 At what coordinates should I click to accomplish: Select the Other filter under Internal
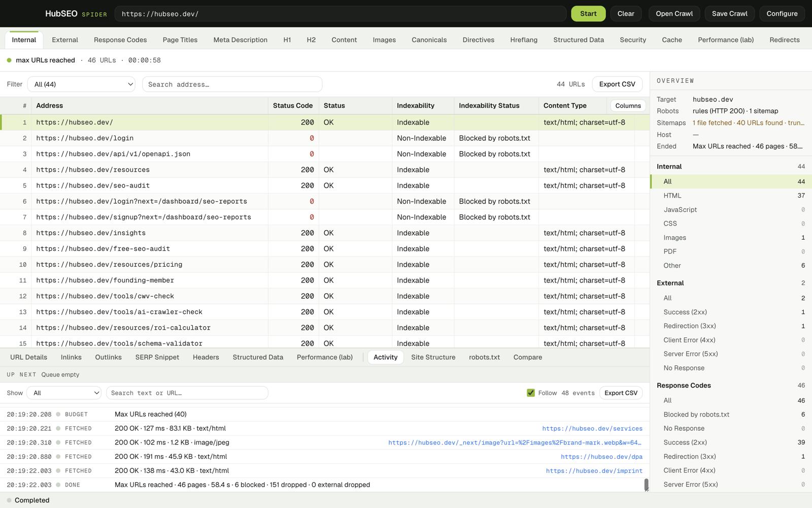pyautogui.click(x=731, y=266)
